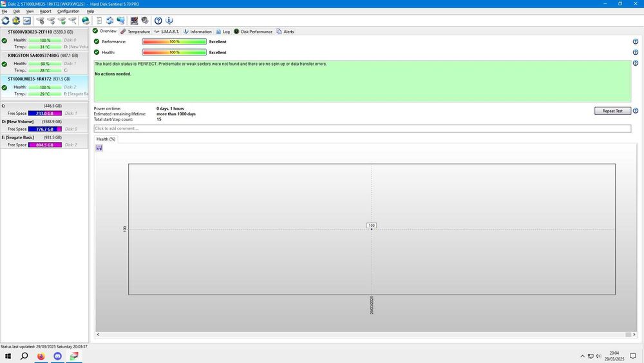The image size is (644, 363).
Task: Click the 894.5 GB free space bar
Action: click(45, 145)
